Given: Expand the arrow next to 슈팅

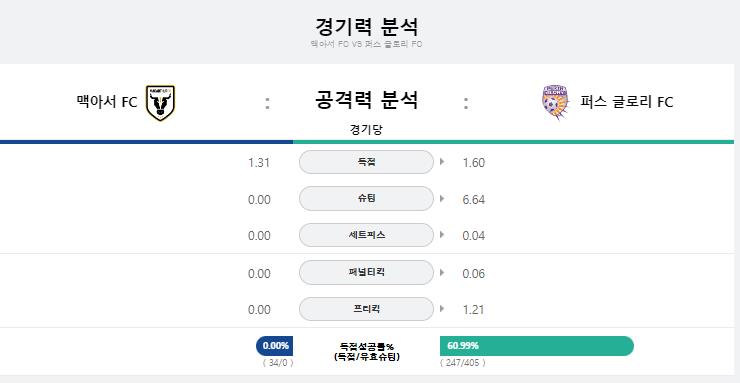Looking at the screenshot, I should click(442, 199).
